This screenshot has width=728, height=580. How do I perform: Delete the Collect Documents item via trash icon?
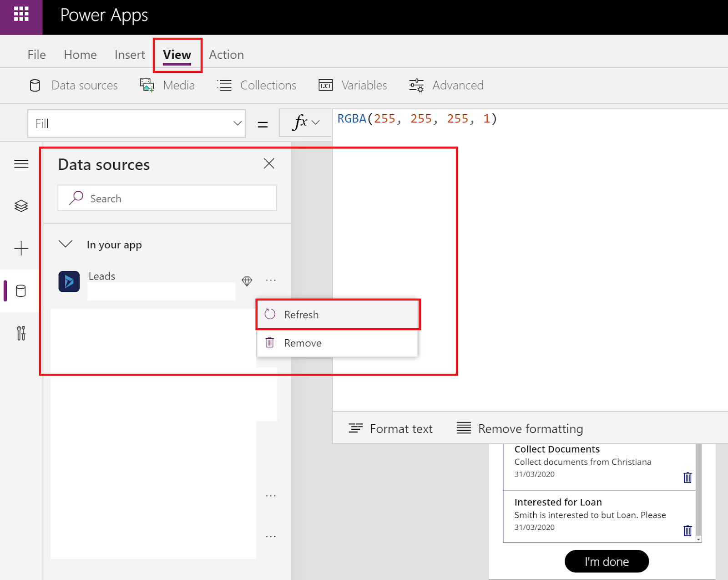pyautogui.click(x=688, y=478)
